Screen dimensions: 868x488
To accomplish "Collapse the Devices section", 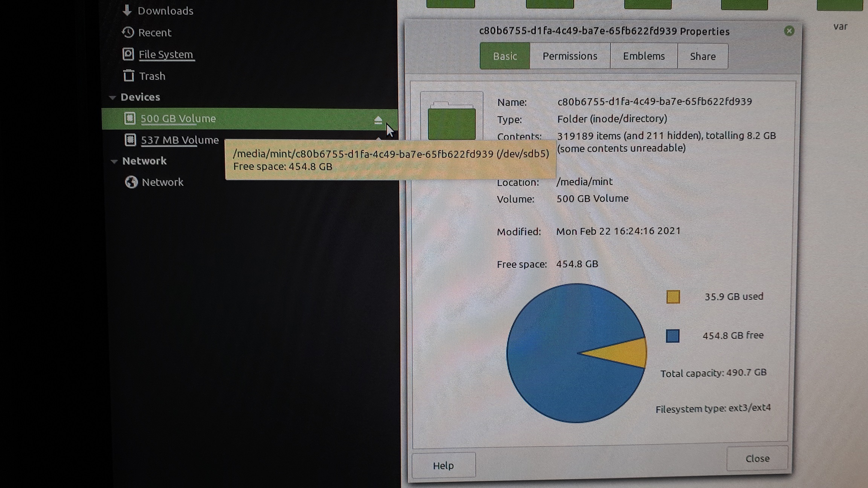I will [x=112, y=98].
